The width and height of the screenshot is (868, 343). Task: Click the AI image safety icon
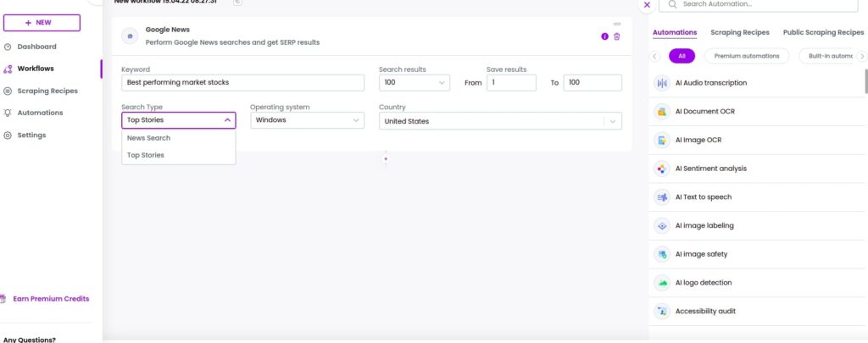click(662, 254)
